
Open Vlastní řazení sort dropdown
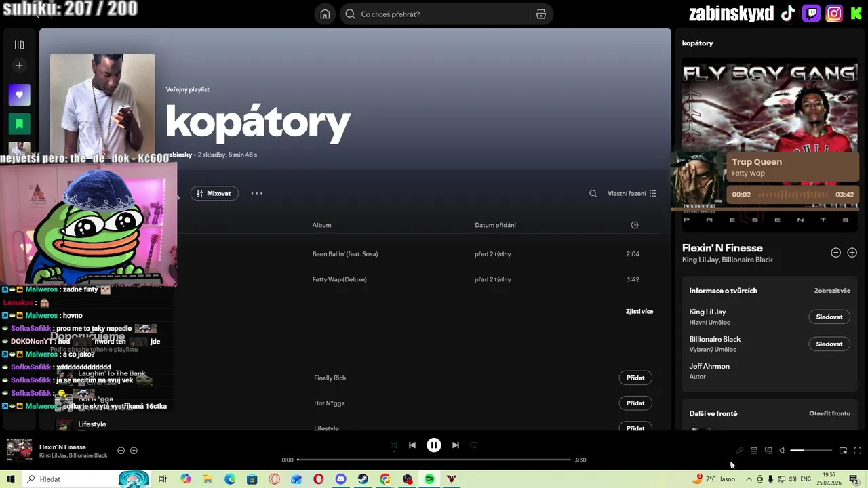(x=632, y=194)
